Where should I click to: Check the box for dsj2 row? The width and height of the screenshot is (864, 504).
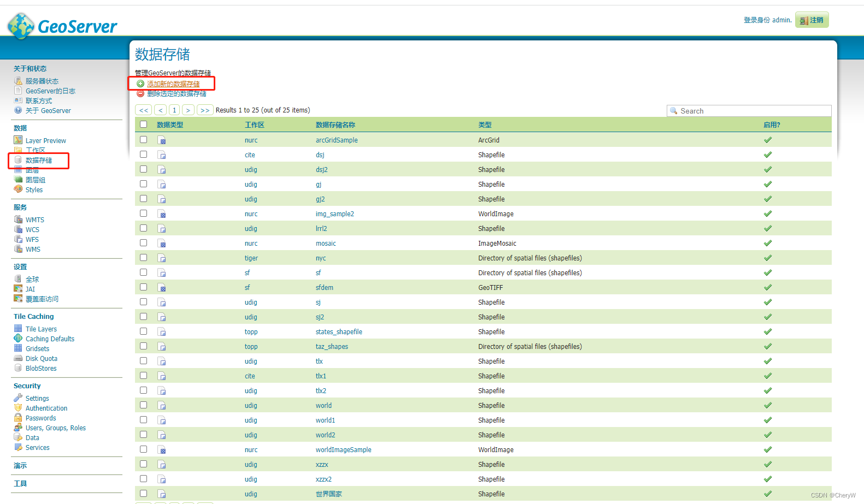click(x=143, y=169)
